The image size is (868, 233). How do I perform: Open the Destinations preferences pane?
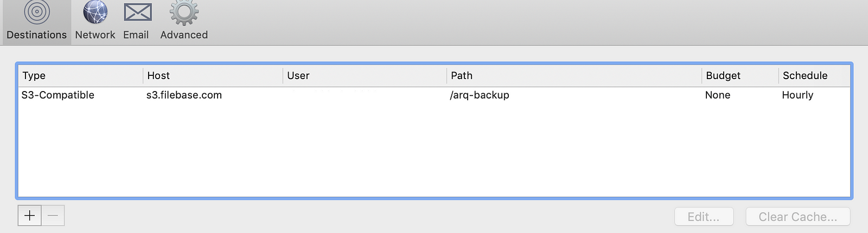(37, 22)
